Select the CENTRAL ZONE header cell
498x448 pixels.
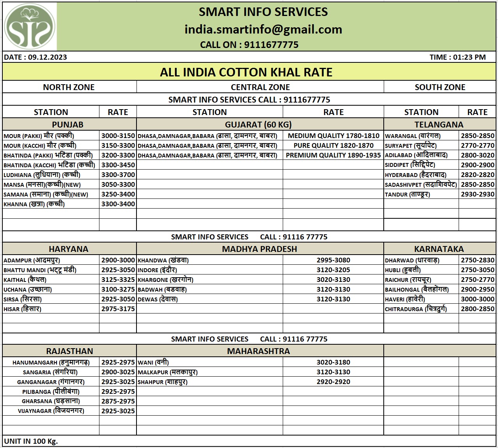(x=260, y=87)
